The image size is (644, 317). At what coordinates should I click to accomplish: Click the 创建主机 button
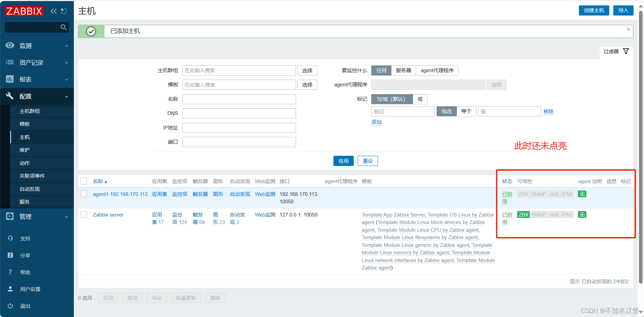594,10
